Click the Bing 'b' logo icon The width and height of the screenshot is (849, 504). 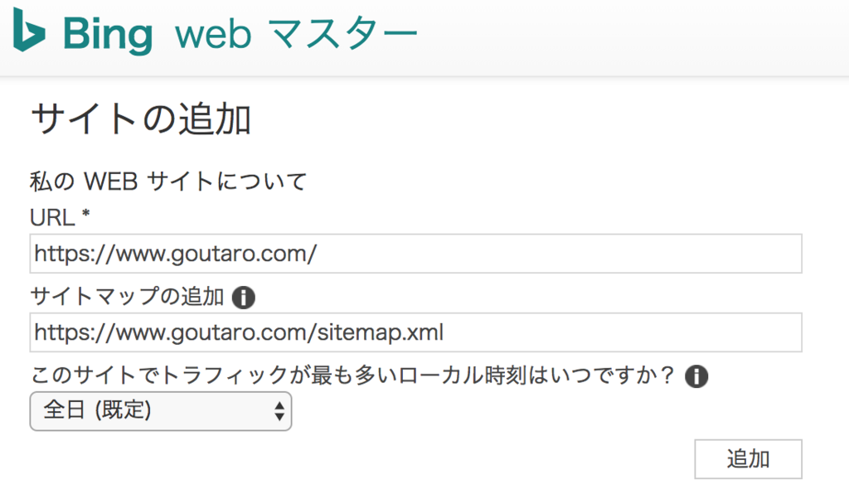pyautogui.click(x=29, y=31)
